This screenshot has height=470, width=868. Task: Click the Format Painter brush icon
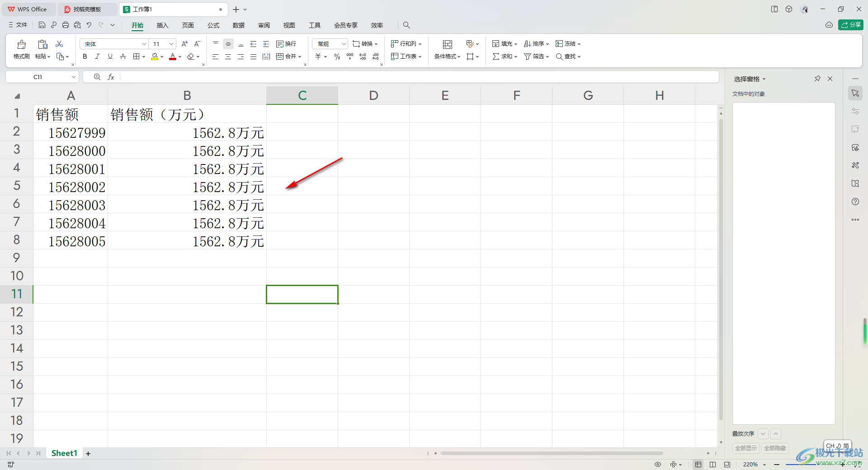pos(21,45)
